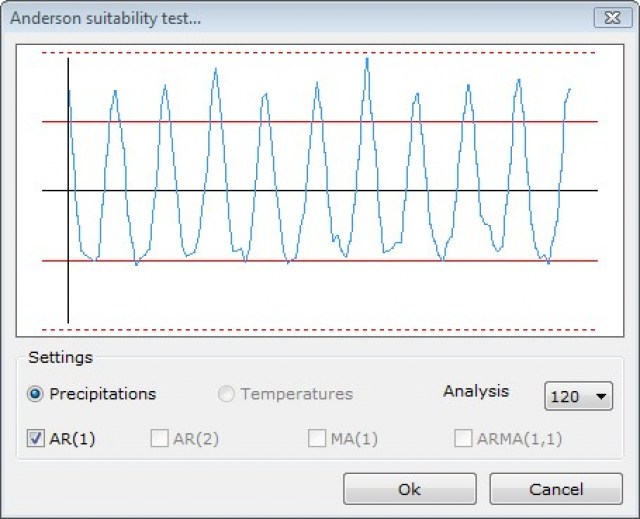
Task: Enable the AR(2) checkbox
Action: click(159, 438)
